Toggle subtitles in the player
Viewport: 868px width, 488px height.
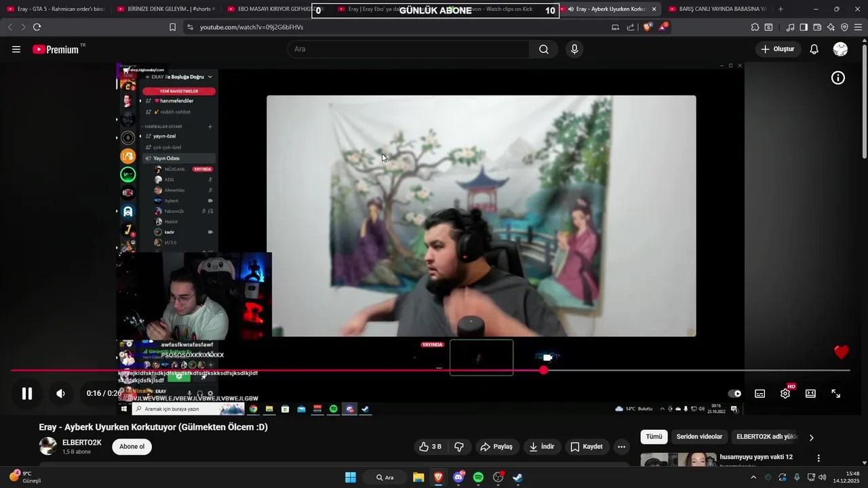[x=760, y=394]
